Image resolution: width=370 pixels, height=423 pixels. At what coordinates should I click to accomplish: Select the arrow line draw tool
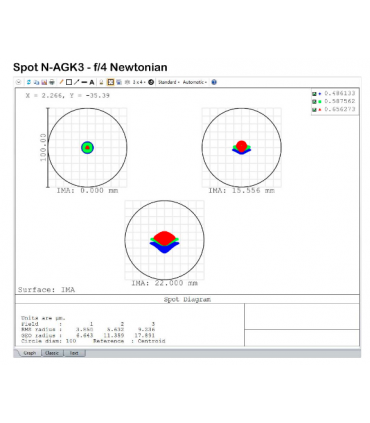[77, 82]
